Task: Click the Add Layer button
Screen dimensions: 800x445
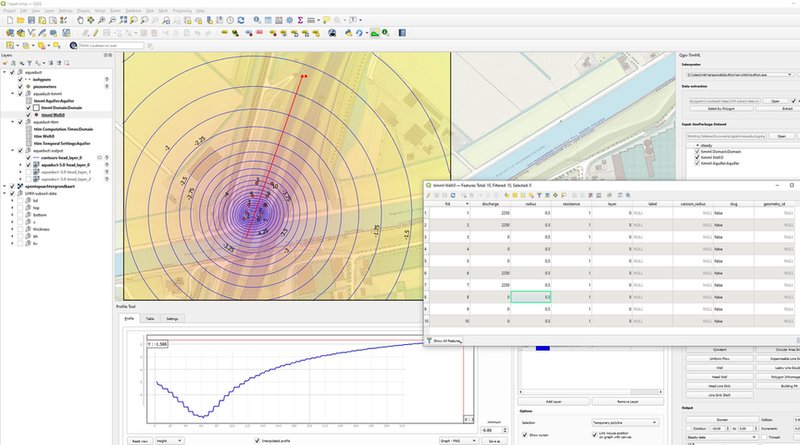Action: pos(554,402)
